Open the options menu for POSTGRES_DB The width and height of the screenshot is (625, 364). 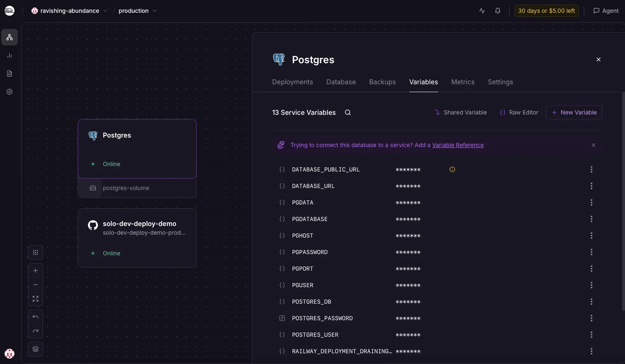(x=592, y=302)
